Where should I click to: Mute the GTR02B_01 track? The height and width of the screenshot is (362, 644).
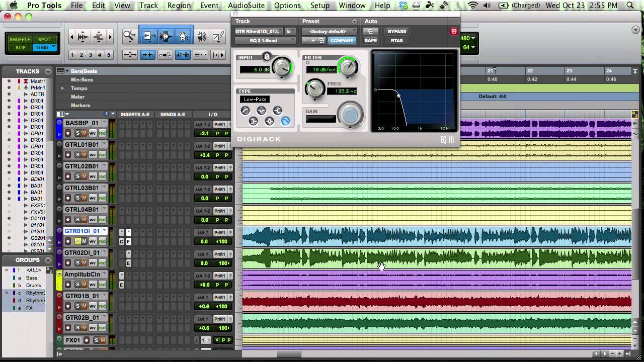click(x=85, y=328)
